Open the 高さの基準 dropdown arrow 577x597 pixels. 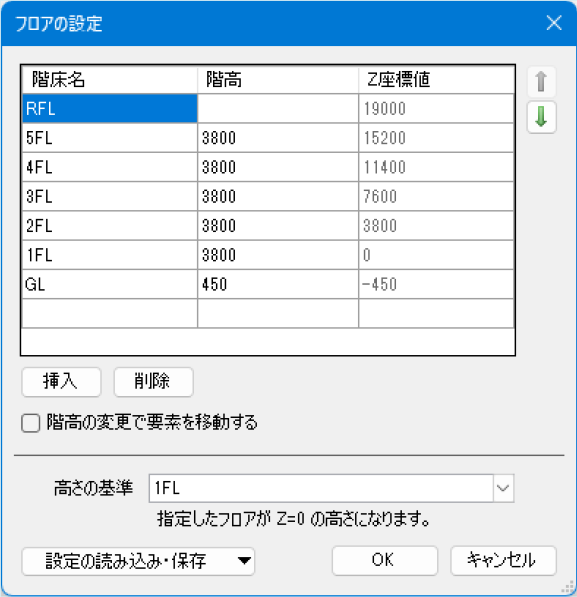point(503,488)
